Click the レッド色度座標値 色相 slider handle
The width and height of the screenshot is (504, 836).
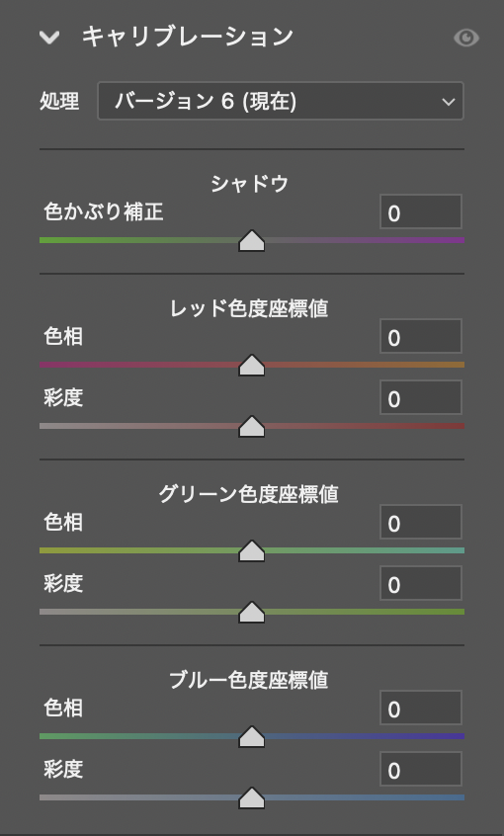(252, 365)
